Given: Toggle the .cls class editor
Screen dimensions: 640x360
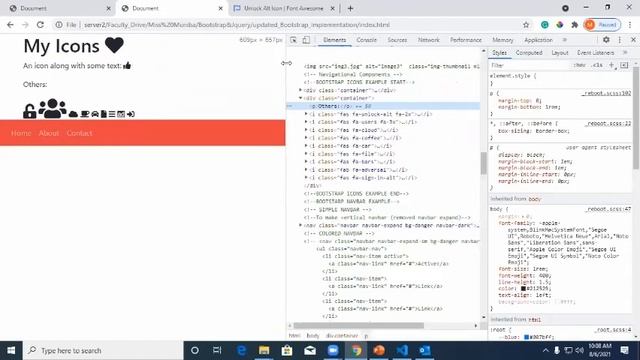Looking at the screenshot, I should [598, 65].
